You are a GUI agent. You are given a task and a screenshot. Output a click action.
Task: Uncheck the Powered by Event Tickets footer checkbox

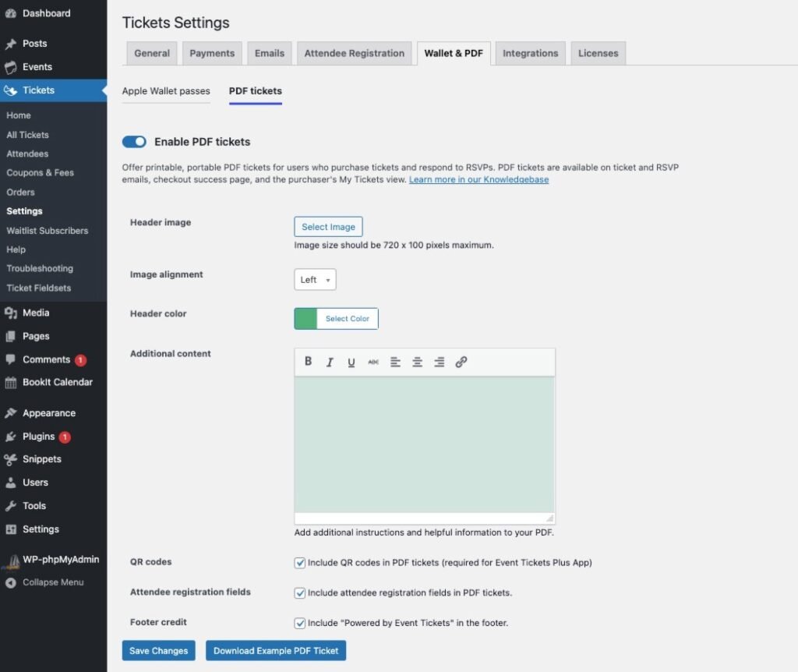click(300, 623)
